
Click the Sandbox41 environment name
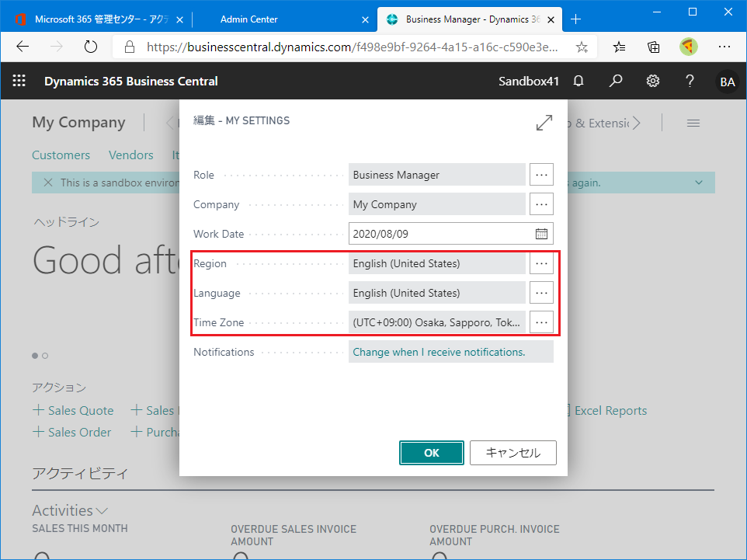[528, 81]
